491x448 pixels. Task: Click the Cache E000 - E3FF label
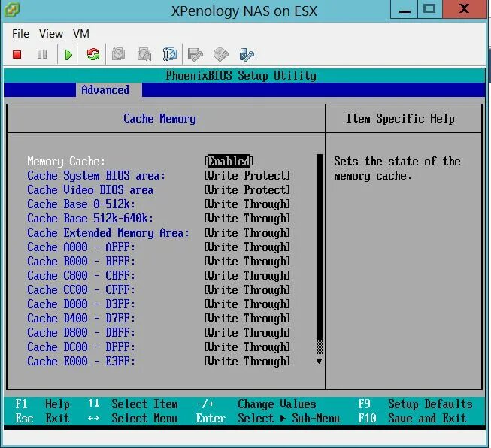tap(81, 362)
